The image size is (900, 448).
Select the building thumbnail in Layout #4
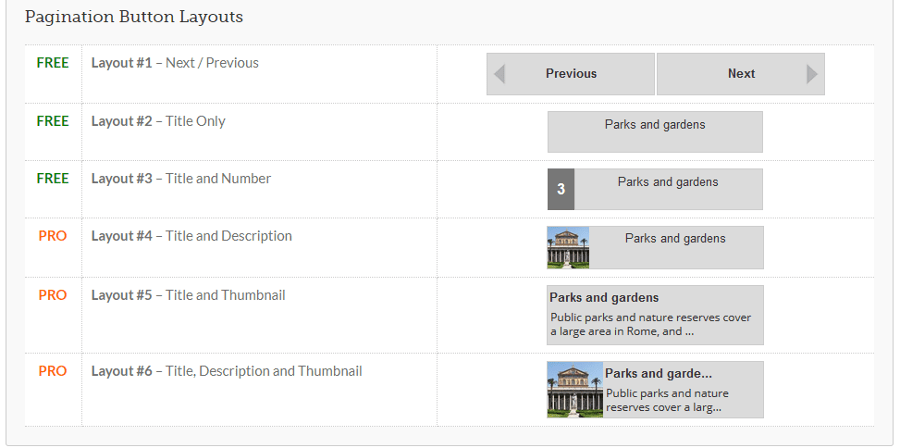(568, 247)
